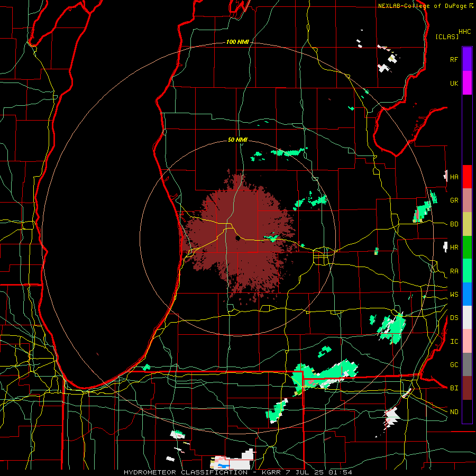Select the gray GC legend swatch

pyautogui.click(x=467, y=364)
